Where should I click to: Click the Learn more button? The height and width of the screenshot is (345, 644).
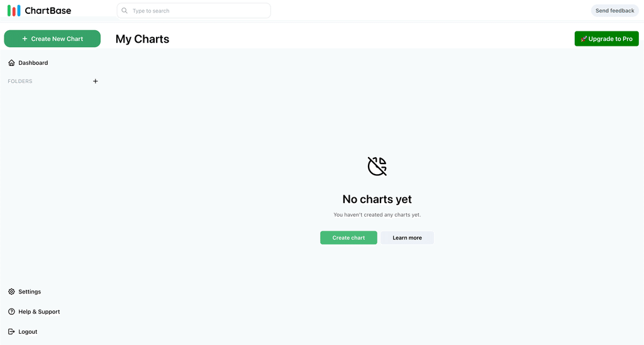tap(407, 238)
